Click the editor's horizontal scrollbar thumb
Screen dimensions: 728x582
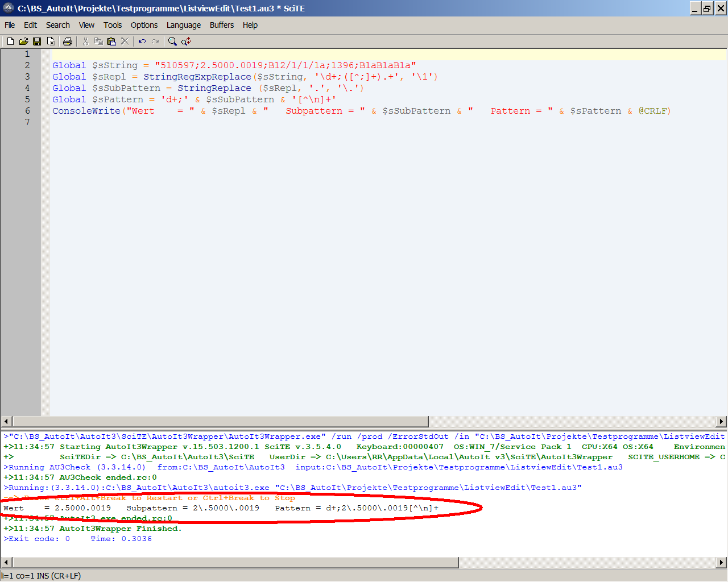[x=220, y=421]
